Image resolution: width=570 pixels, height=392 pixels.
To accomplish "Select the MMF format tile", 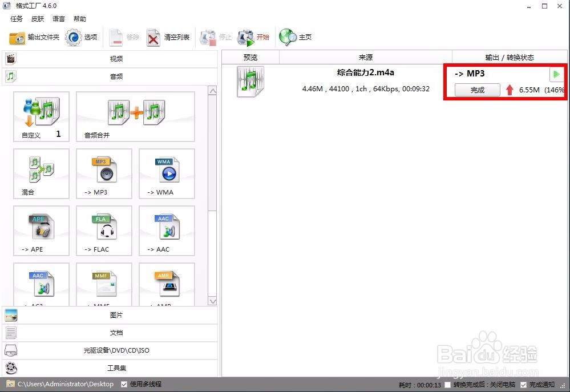I will [x=104, y=284].
